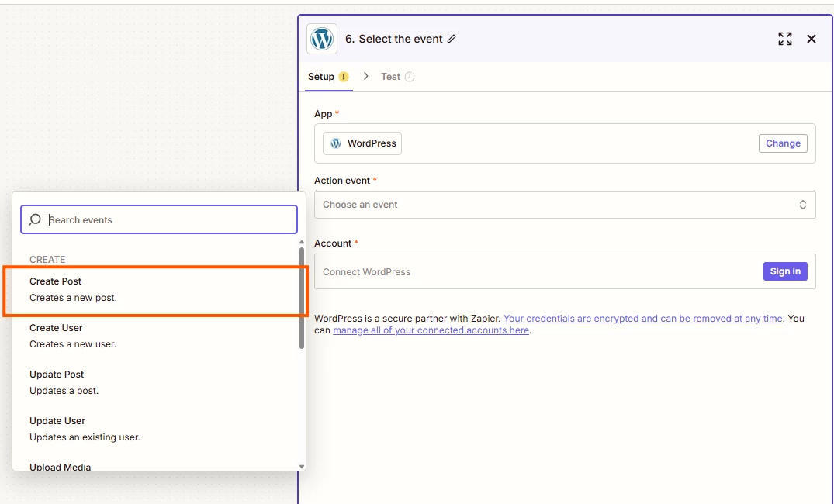Click the WordPress logo icon in panel header
Image resolution: width=834 pixels, height=504 pixels.
point(322,39)
